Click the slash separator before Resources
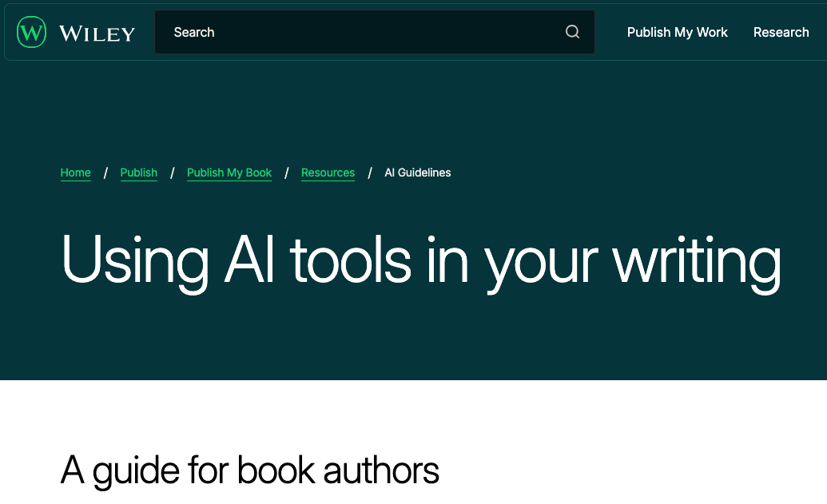The width and height of the screenshot is (827, 504). click(287, 173)
